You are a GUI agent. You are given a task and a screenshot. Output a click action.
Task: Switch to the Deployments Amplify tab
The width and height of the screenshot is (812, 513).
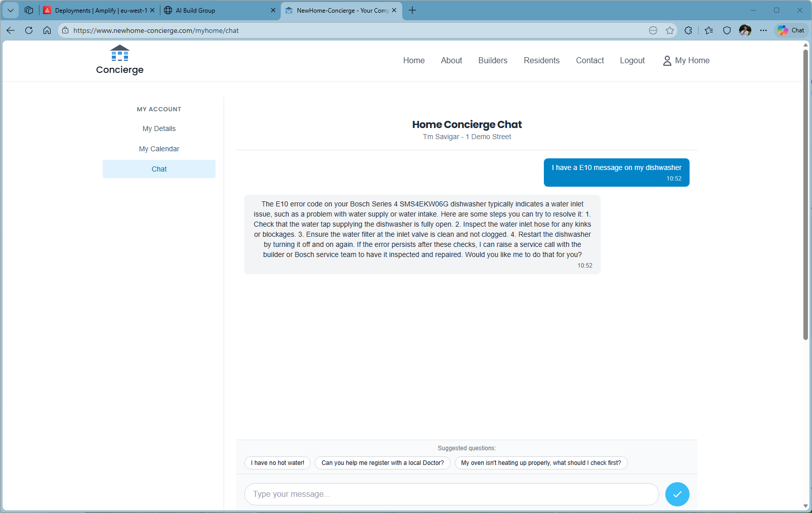pyautogui.click(x=96, y=10)
